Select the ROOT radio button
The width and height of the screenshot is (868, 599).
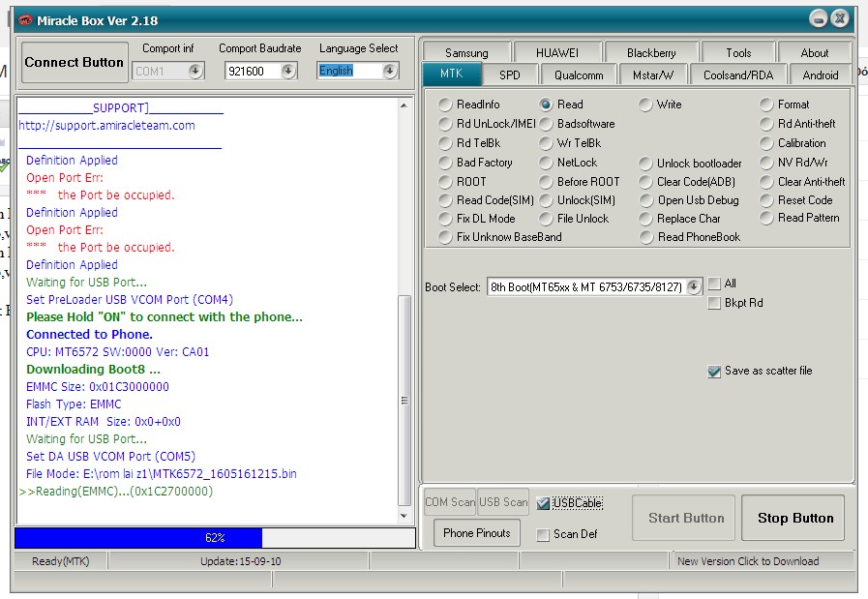(444, 182)
